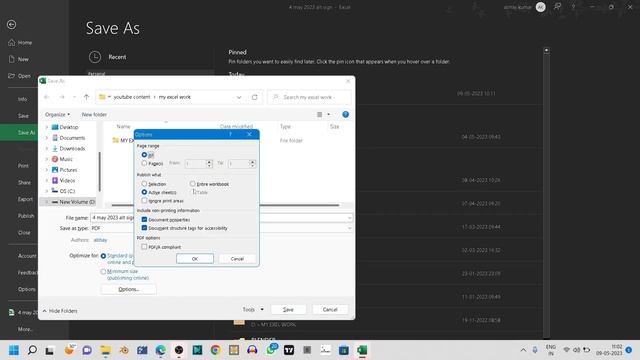
Task: Open Info in backstage menu
Action: point(22,99)
